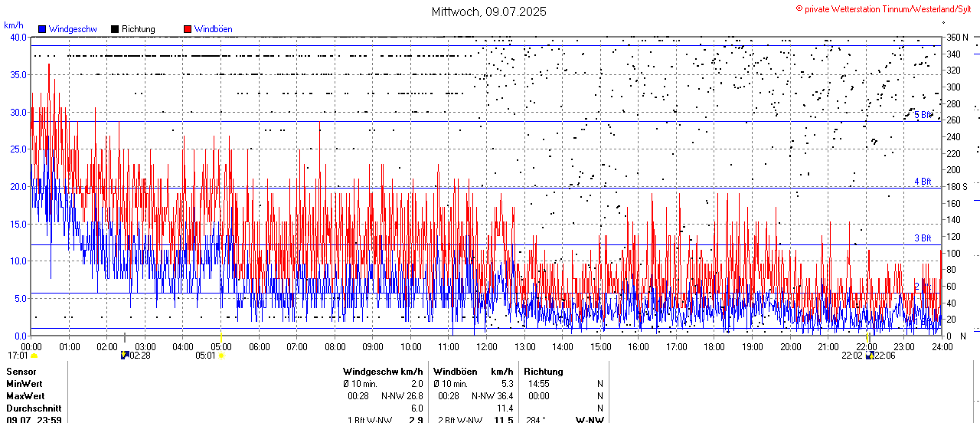Click the '180 S' direction axis label
Viewport: 980px width, 423px height.
(x=957, y=186)
